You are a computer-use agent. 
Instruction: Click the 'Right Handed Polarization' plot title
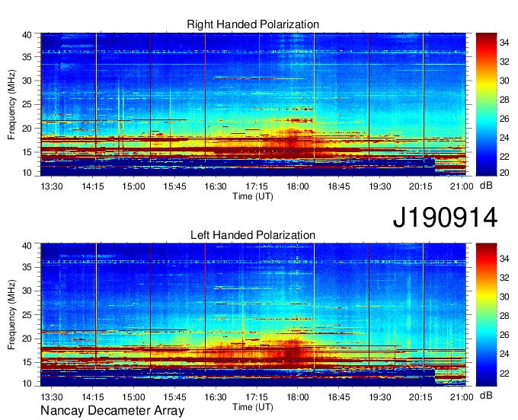253,24
